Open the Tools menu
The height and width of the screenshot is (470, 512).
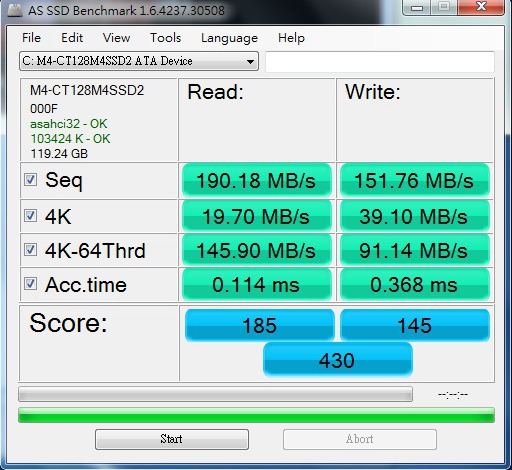point(166,38)
